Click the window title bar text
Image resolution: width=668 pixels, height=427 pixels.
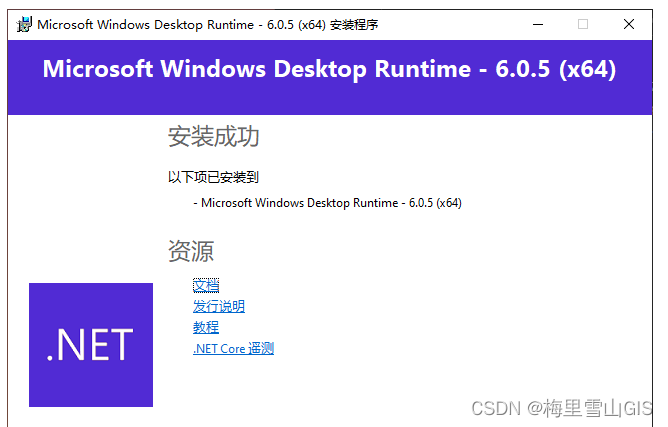pos(207,25)
